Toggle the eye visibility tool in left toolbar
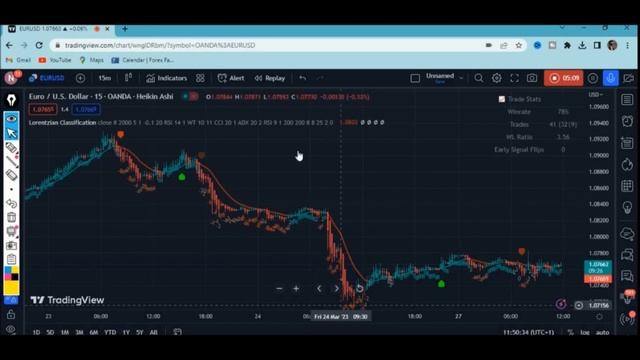 11,118
